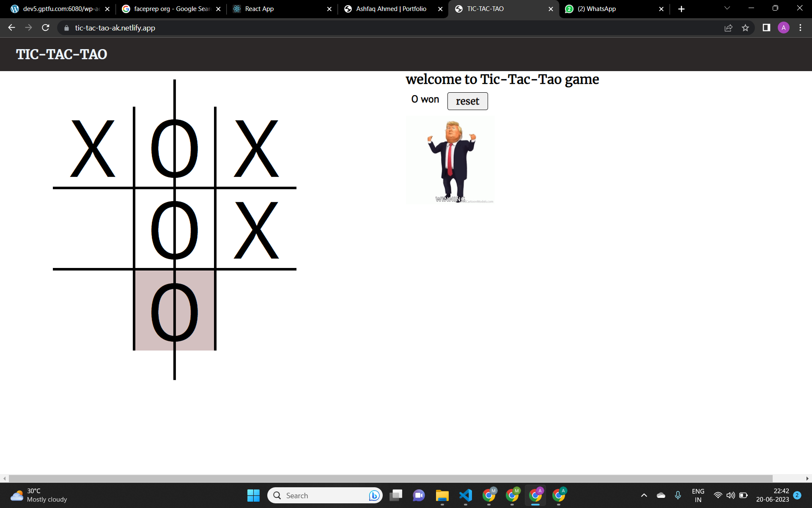Image resolution: width=812 pixels, height=508 pixels.
Task: Click the empty bottom-right board cell
Action: click(x=256, y=310)
